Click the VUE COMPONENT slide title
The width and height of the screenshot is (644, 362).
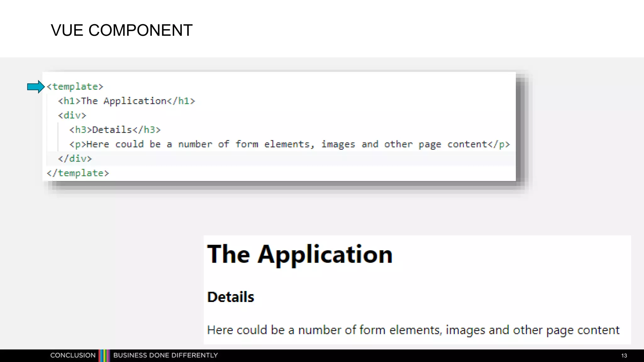pos(121,30)
